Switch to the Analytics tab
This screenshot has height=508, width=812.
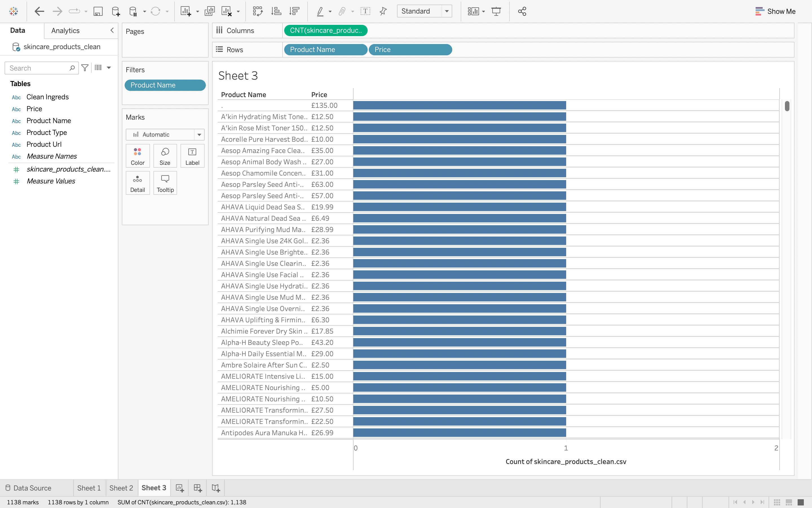pyautogui.click(x=65, y=30)
